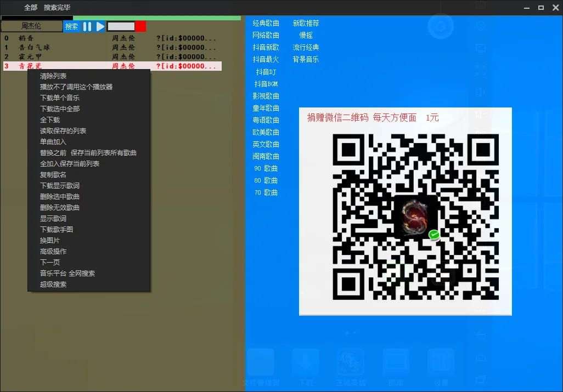Open the 经典歌曲 category
563x392 pixels.
pos(266,24)
